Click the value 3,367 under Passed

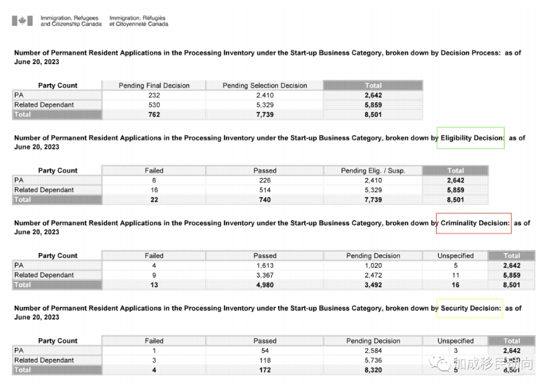pos(265,276)
